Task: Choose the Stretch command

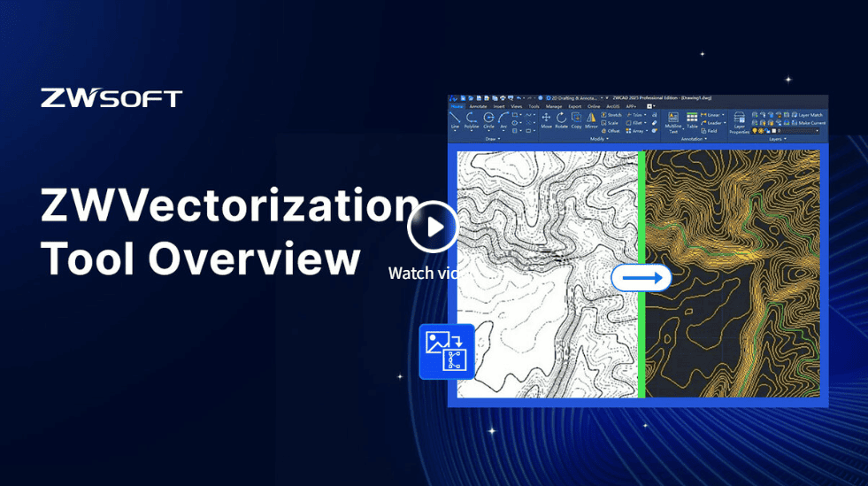Action: (611, 115)
